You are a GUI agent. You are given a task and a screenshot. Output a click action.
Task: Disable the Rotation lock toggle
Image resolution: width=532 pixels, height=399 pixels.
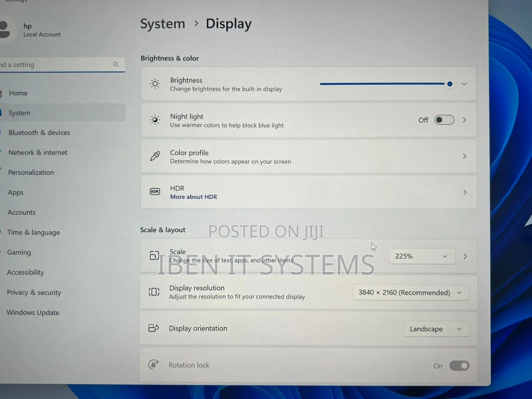pyautogui.click(x=459, y=365)
